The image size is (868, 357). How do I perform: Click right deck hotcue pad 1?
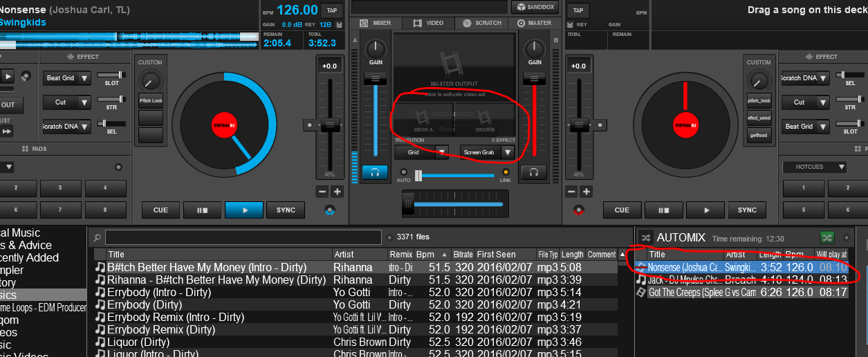(x=803, y=187)
